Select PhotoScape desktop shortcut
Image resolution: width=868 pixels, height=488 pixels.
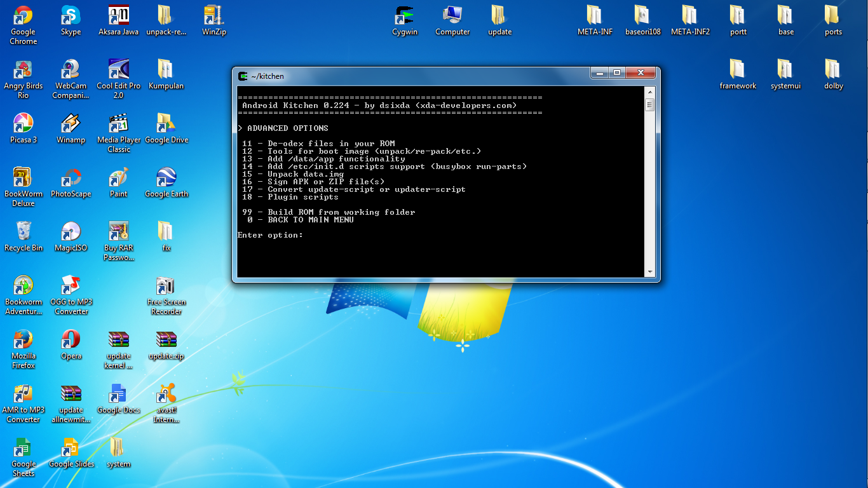[71, 182]
